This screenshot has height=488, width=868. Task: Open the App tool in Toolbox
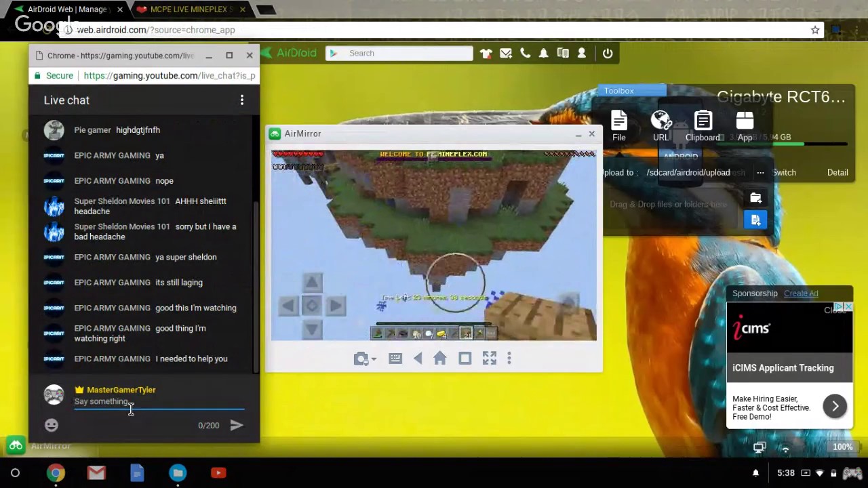[745, 126]
